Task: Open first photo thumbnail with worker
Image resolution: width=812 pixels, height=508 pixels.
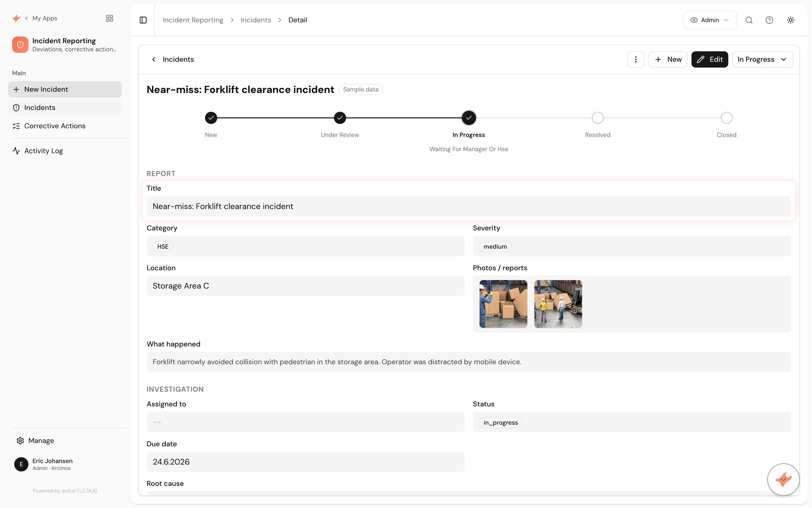Action: [x=503, y=304]
